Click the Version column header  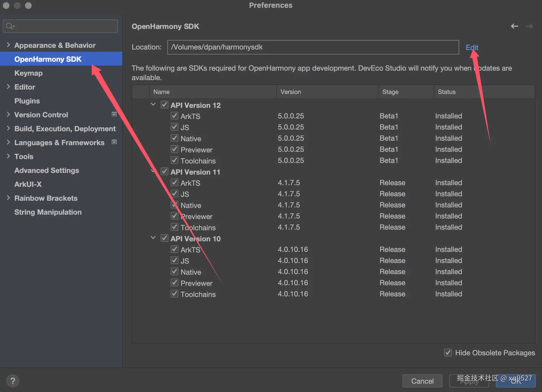click(x=291, y=92)
